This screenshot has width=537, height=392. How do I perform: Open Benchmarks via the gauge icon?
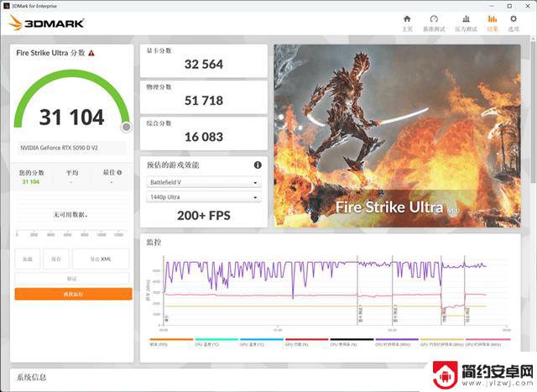(x=434, y=23)
